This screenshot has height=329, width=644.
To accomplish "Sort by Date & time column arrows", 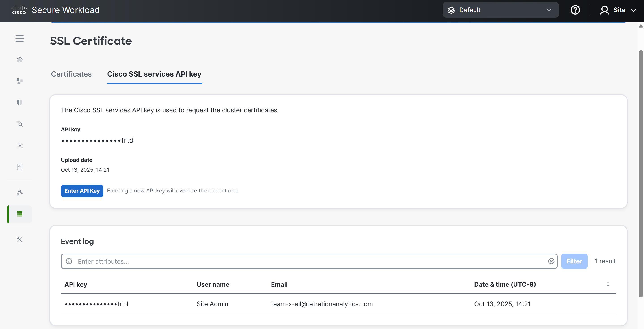I will point(608,284).
